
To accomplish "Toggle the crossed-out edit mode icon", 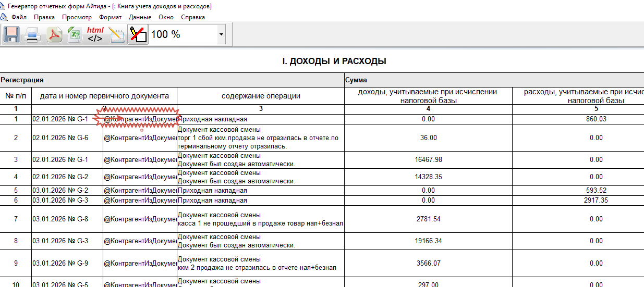I will point(138,35).
